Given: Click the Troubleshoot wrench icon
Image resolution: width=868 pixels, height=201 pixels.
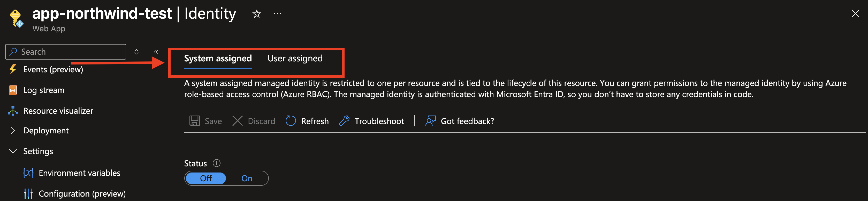Looking at the screenshot, I should [x=344, y=121].
